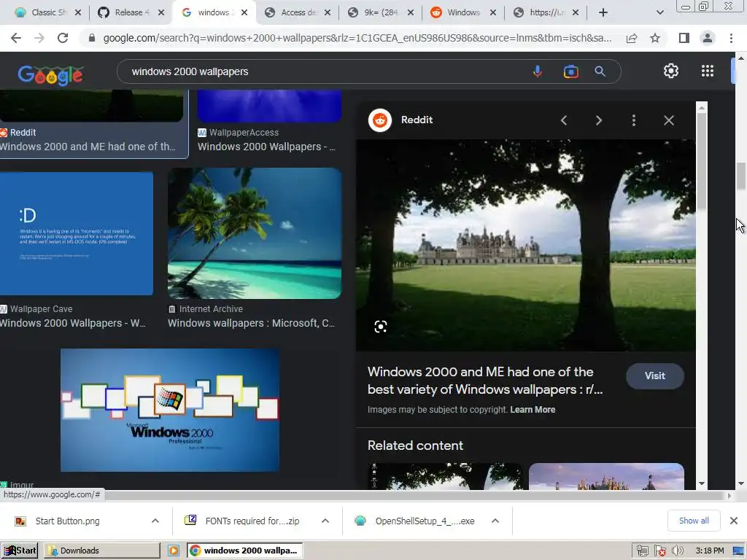The image size is (747, 560).
Task: Close the Reddit image preview panel
Action: point(669,120)
